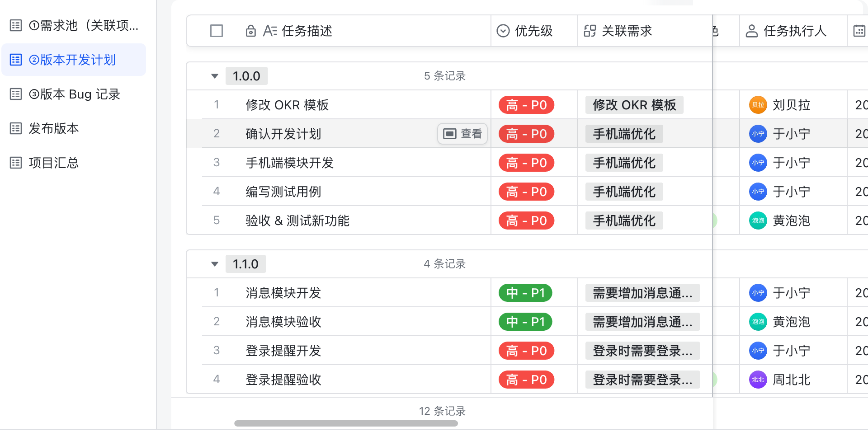Tick the select-all checkbox in the table header
The image size is (868, 441).
click(216, 31)
